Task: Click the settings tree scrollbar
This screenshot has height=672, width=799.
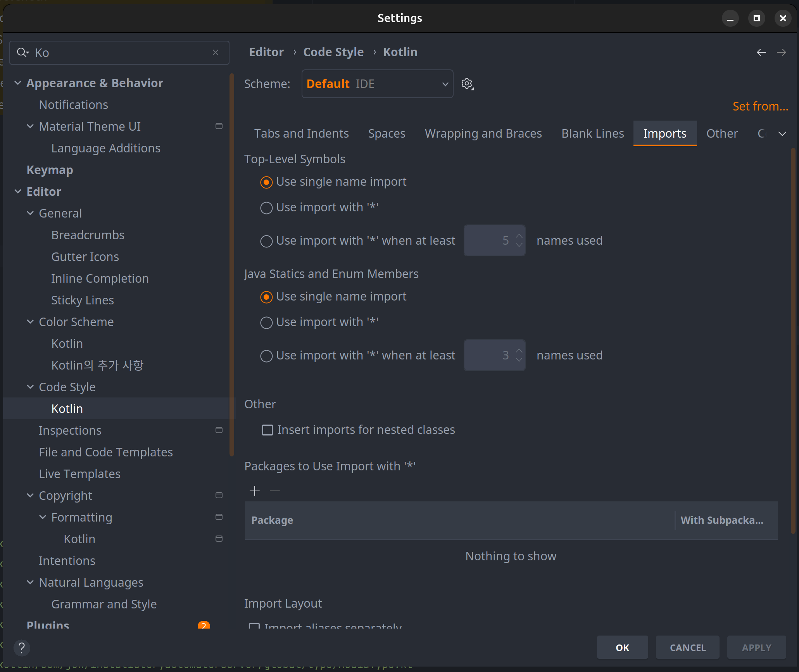Action: tap(232, 266)
